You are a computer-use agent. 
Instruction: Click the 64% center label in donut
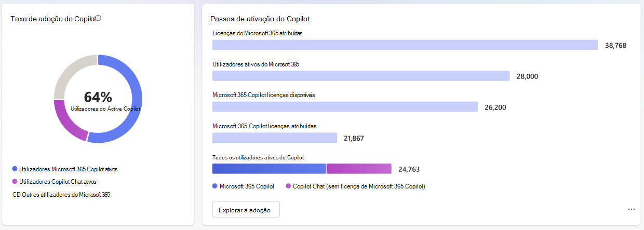point(98,97)
